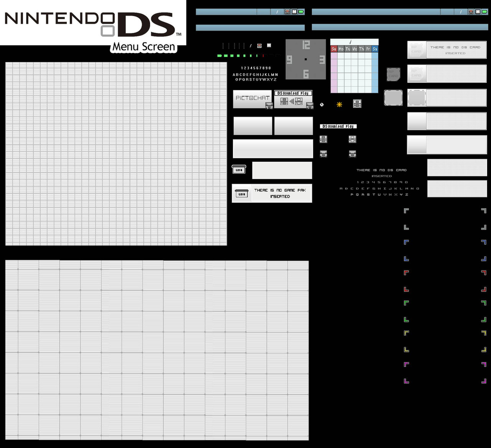Viewport: 491px width, 448px height.
Task: Click the standalone empty dashed card frame icon
Action: [393, 98]
